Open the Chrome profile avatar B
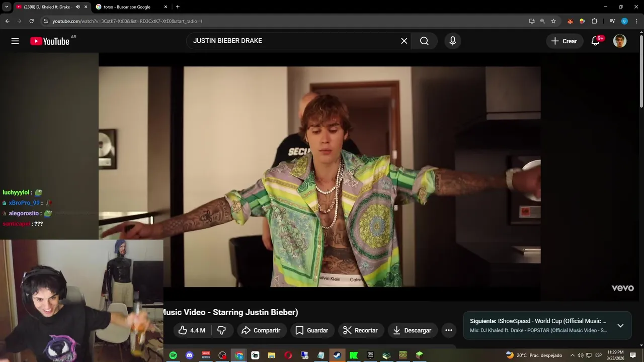The image size is (644, 362). [x=624, y=21]
